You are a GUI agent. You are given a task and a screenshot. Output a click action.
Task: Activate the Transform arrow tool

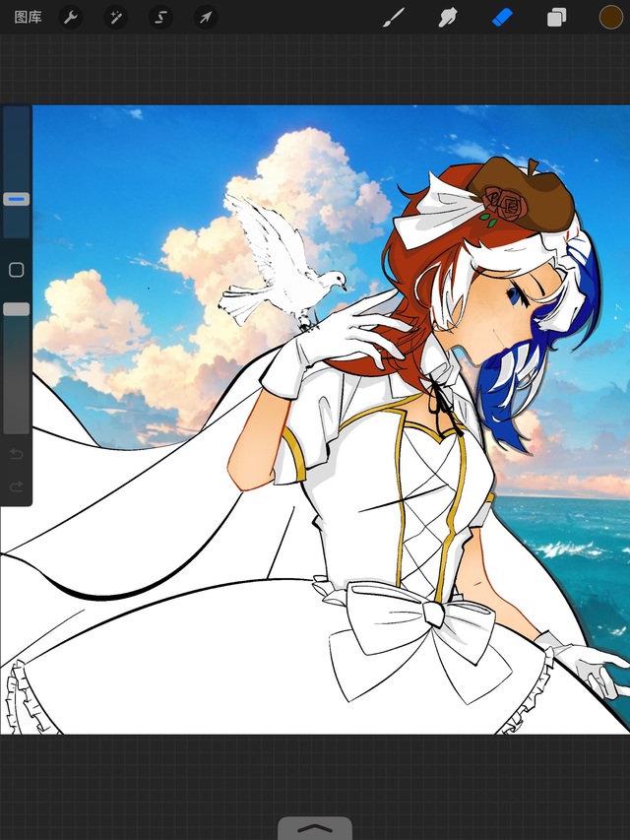[x=205, y=18]
